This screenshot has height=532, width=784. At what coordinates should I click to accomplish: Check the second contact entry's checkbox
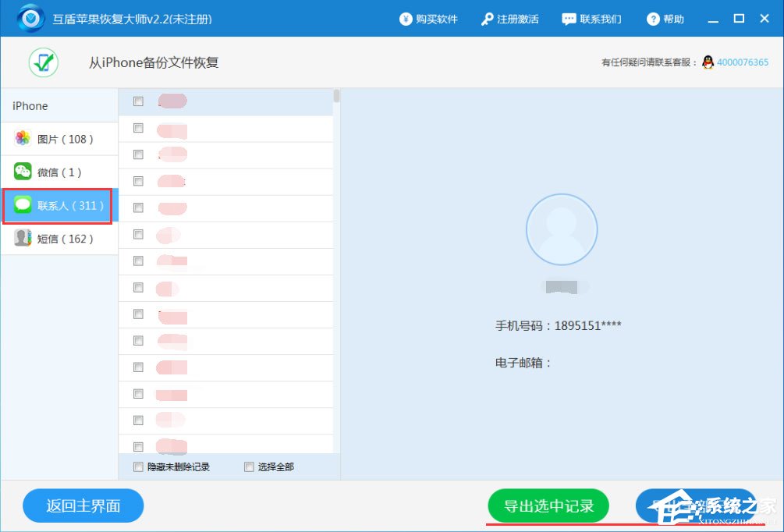[x=137, y=127]
